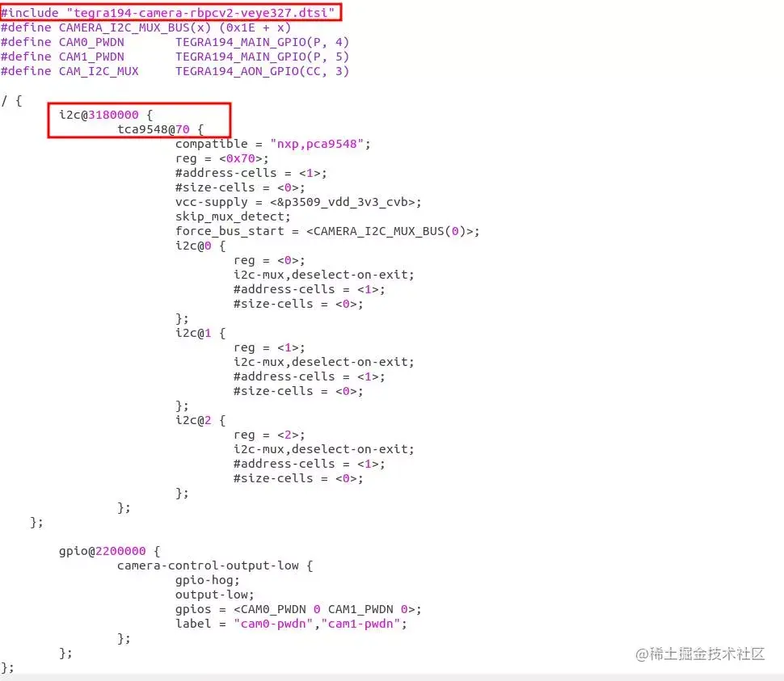Click TEGRA194_MAIN_GPIO(P, 5) value
Screen dimensions: 784x681
click(x=262, y=57)
